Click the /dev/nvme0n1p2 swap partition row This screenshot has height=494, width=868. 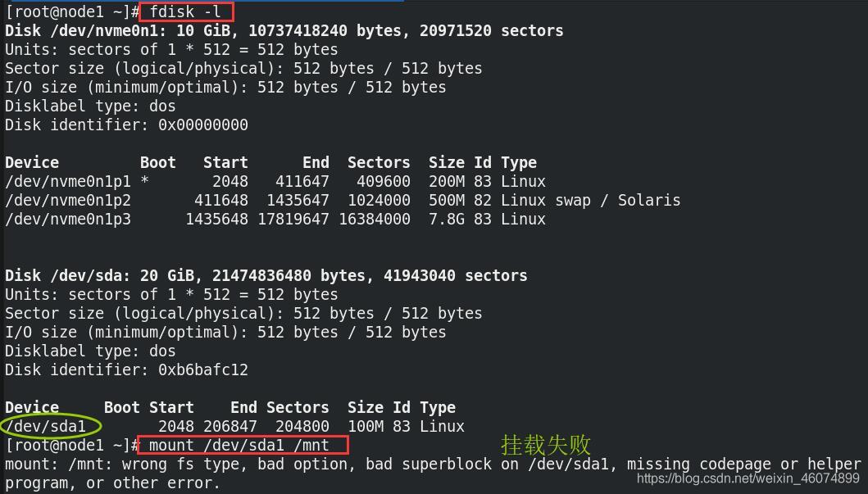point(343,200)
